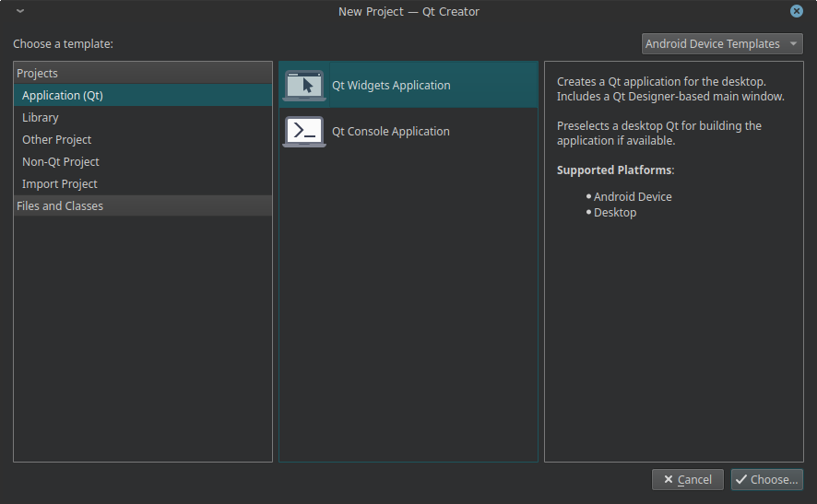
Task: Click the Files and Classes header
Action: 143,205
